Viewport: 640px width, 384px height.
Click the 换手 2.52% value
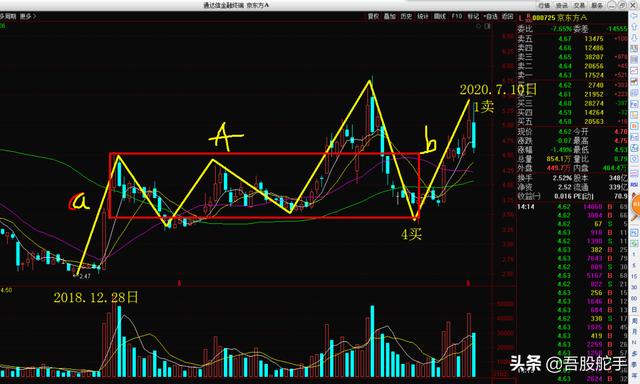coord(562,178)
